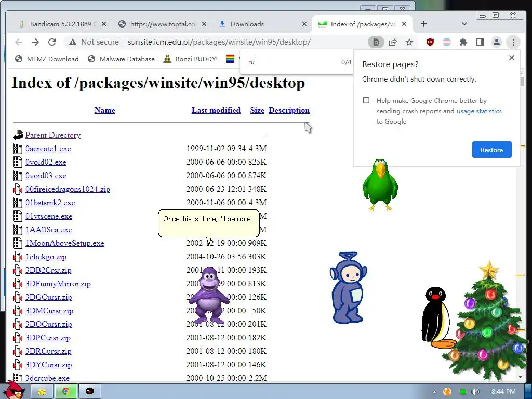532x399 pixels.
Task: Toggle the browser side panel icon
Action: [x=480, y=42]
